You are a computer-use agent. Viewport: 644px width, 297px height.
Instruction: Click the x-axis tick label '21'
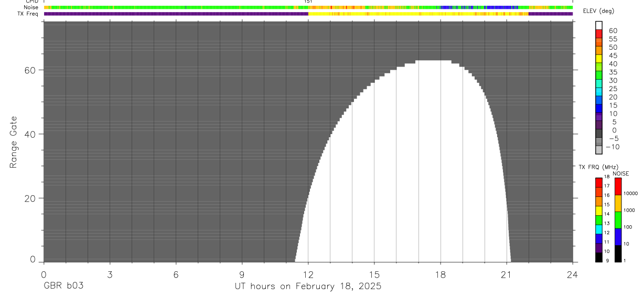pyautogui.click(x=506, y=274)
